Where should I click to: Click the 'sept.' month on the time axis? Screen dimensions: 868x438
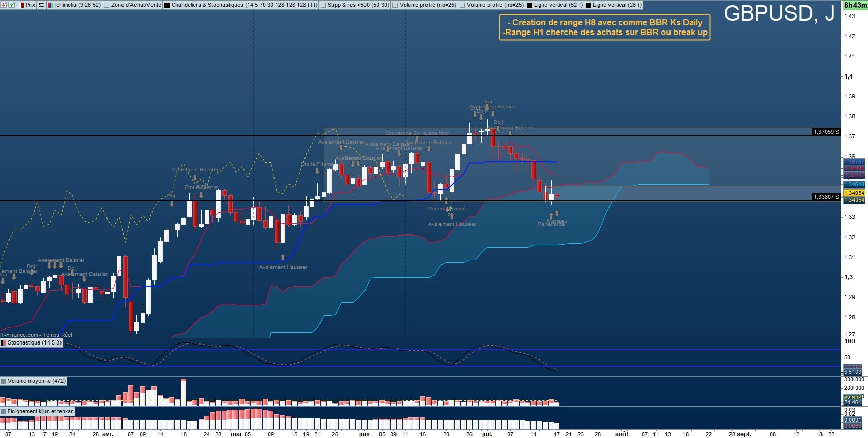point(744,434)
